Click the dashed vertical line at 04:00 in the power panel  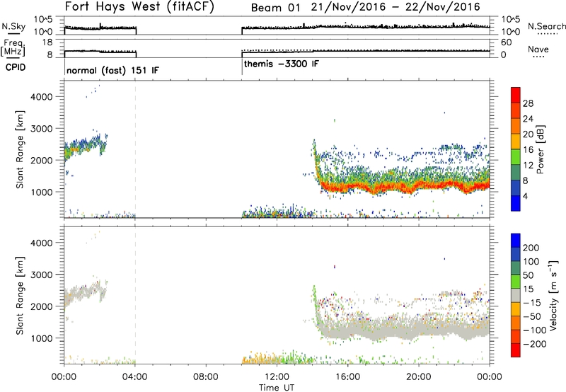[x=135, y=149]
